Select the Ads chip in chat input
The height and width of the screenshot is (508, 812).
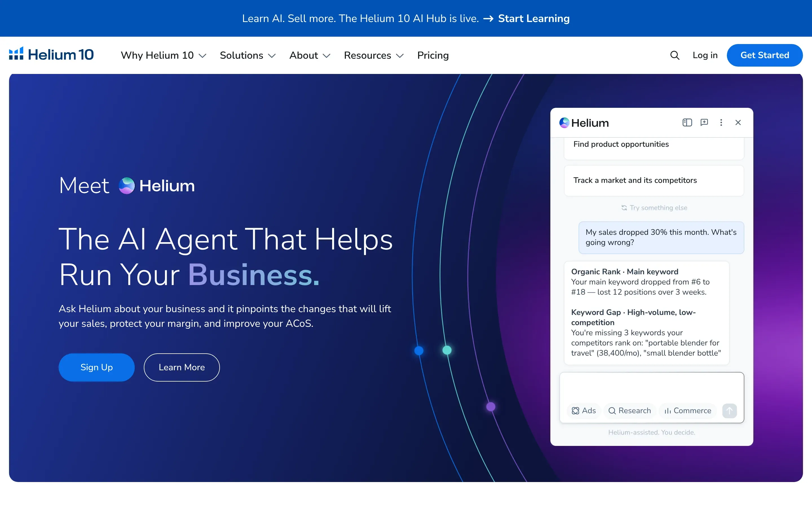584,411
